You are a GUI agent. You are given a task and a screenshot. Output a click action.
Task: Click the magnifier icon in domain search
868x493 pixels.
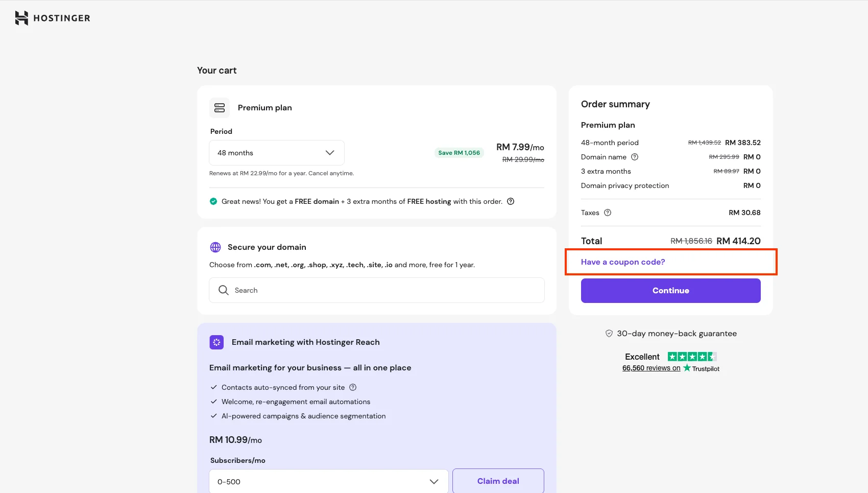tap(223, 290)
